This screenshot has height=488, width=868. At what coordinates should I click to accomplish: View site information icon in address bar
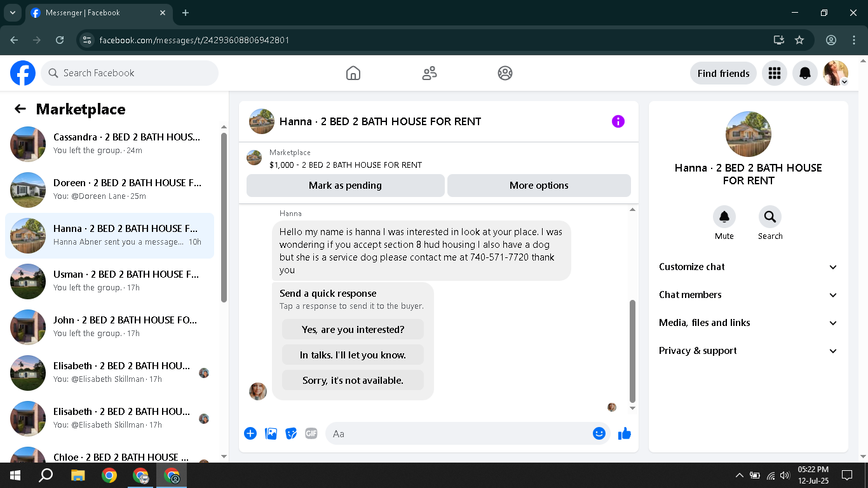[x=87, y=40]
